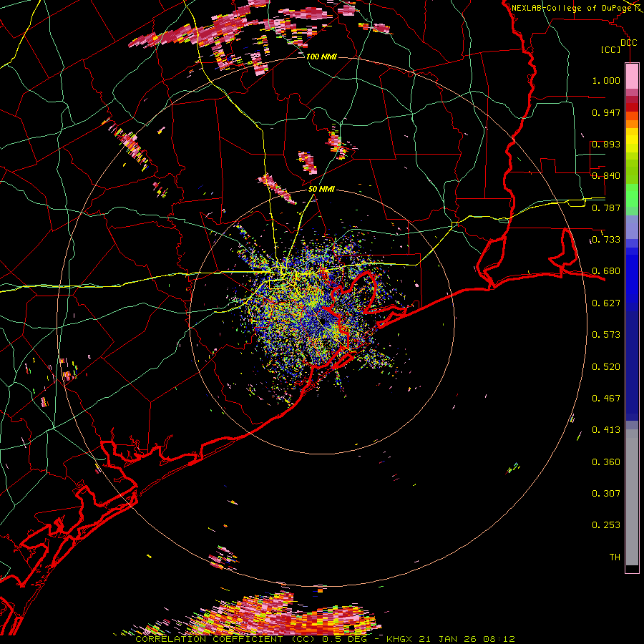Click the KHGX radar station identifier
The image size is (644, 644).
(x=399, y=639)
